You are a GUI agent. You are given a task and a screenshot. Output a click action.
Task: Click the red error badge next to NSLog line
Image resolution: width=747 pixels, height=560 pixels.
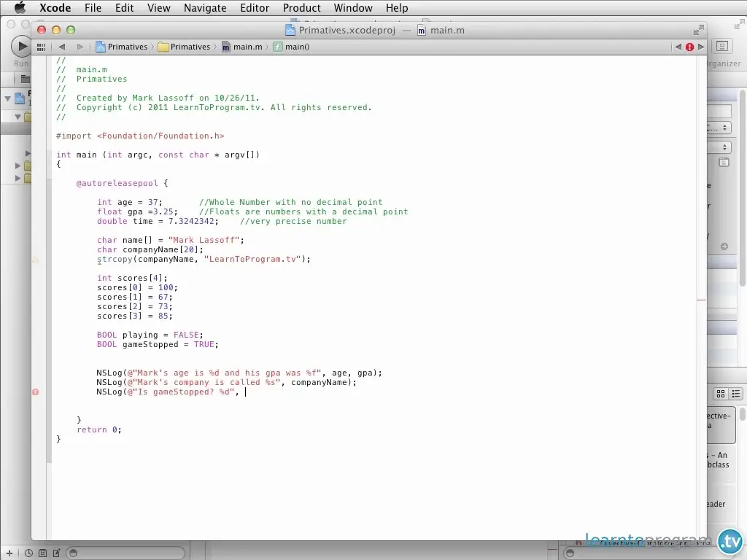point(35,392)
